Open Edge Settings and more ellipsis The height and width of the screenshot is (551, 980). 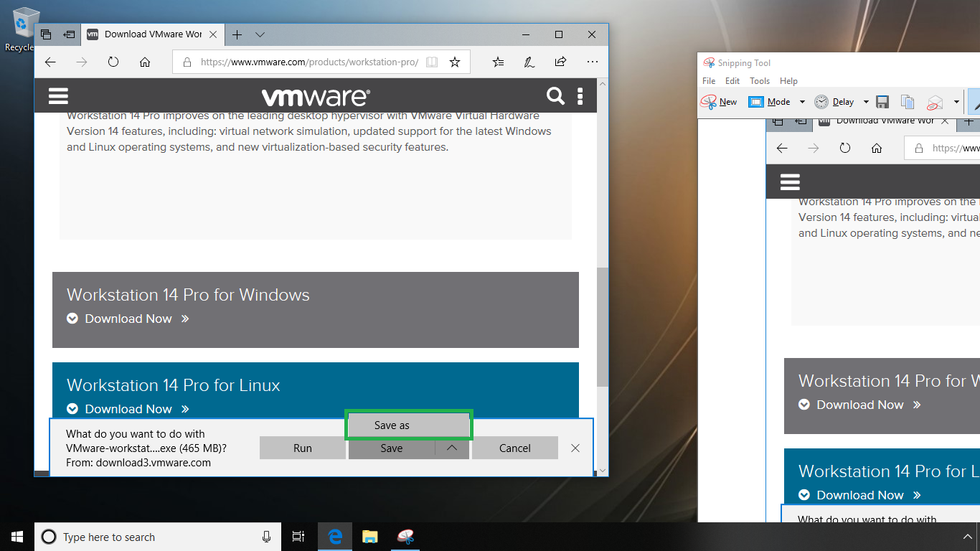pyautogui.click(x=593, y=62)
